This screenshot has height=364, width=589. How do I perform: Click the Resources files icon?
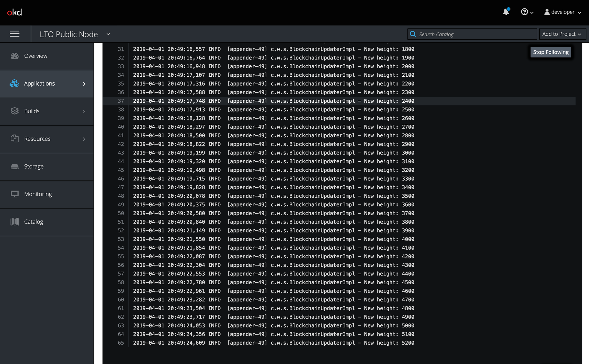(15, 138)
